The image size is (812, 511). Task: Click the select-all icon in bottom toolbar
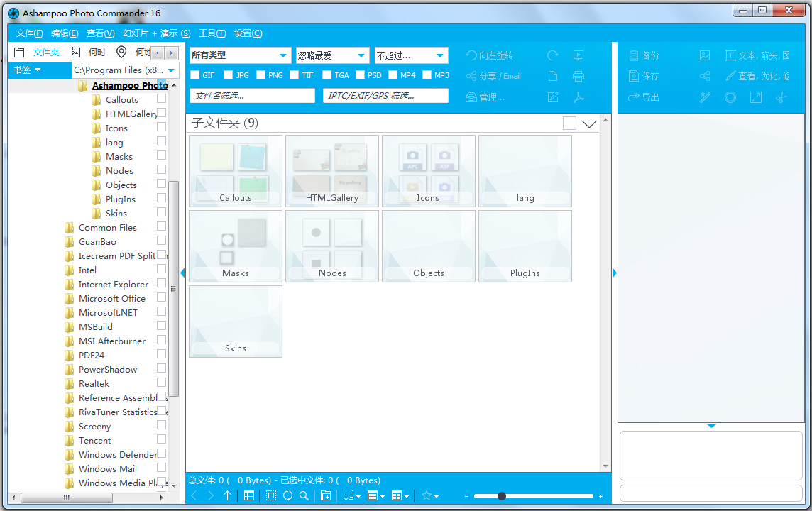pyautogui.click(x=271, y=496)
